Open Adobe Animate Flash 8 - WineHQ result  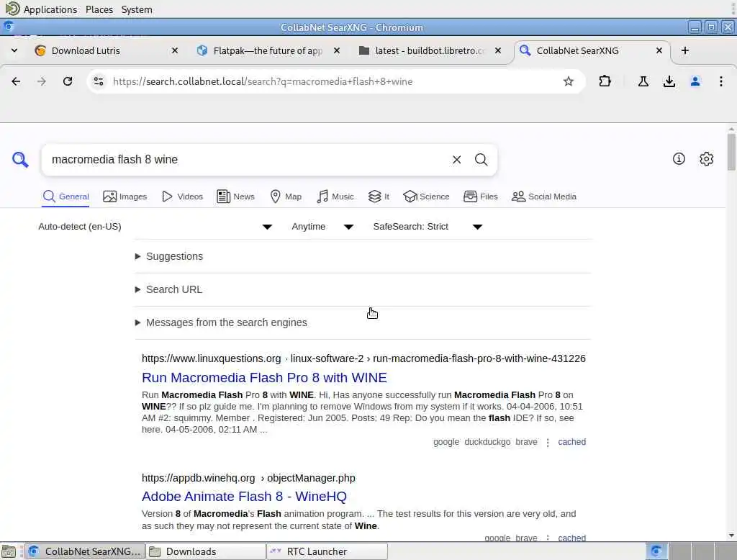tap(244, 497)
